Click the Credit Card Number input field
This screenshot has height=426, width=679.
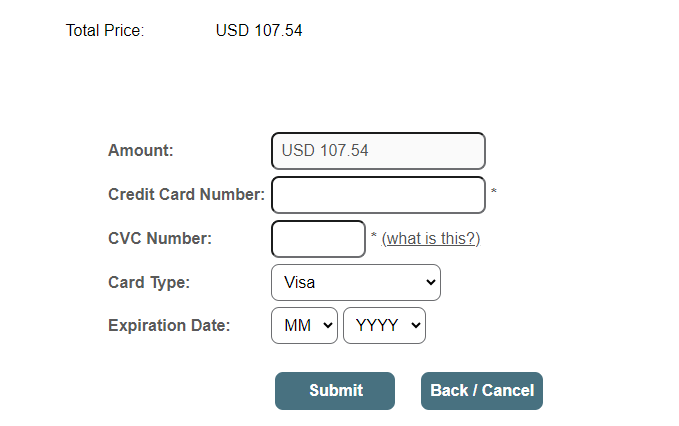click(378, 195)
